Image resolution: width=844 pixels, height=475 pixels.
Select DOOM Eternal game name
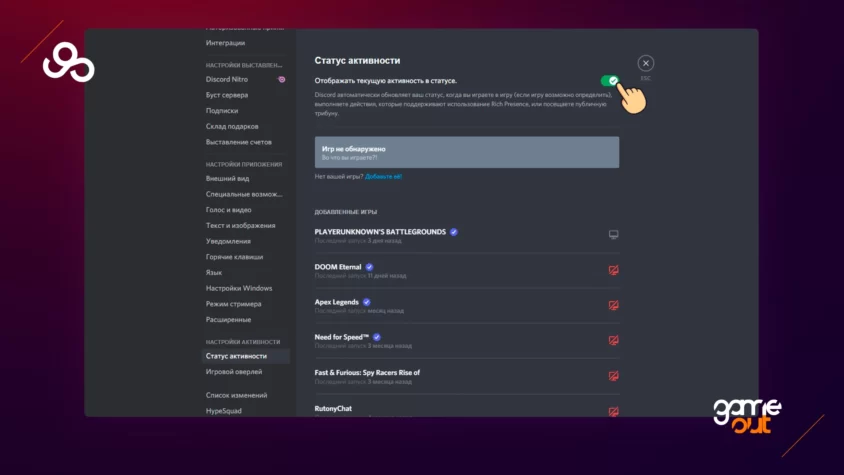[337, 267]
